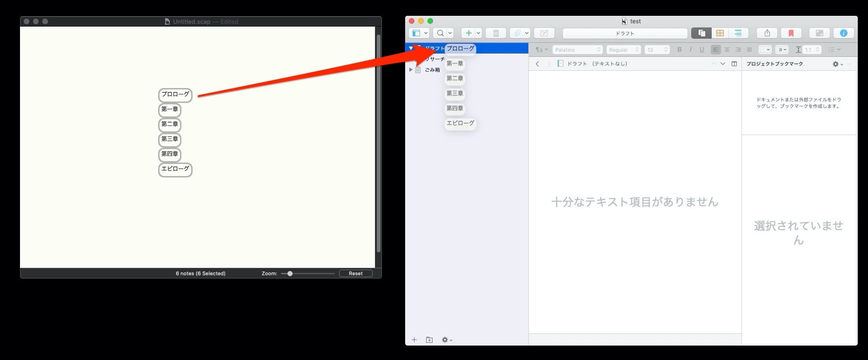Toggle Bold formatting
The height and width of the screenshot is (360, 868).
point(680,49)
